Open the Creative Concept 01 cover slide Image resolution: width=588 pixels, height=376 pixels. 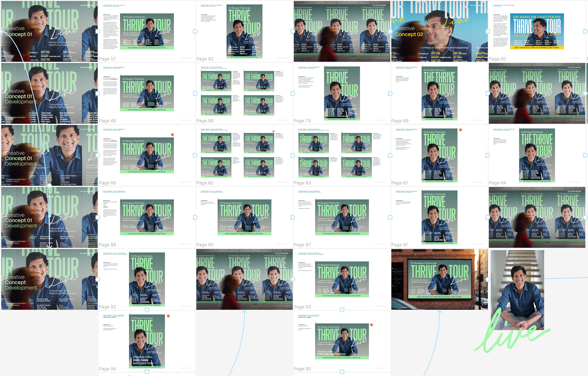click(49, 31)
